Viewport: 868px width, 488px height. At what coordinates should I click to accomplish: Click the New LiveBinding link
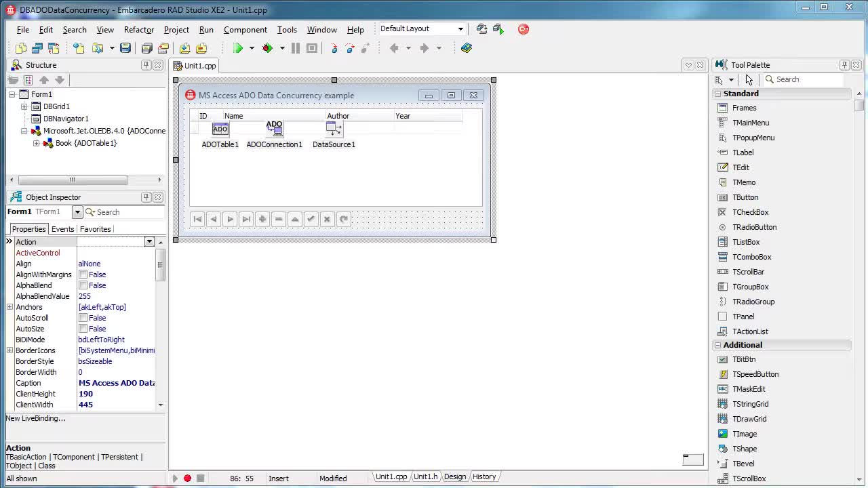click(x=36, y=418)
